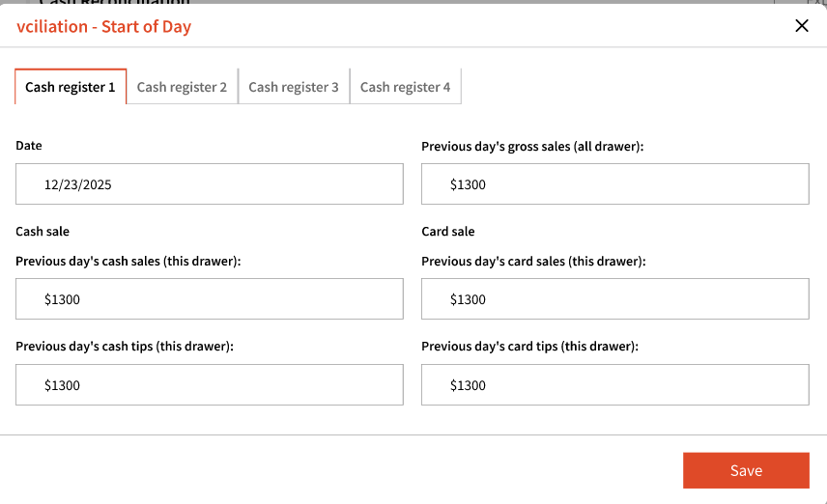Switch to the Cash register 1 tab
827x504 pixels.
coord(71,87)
